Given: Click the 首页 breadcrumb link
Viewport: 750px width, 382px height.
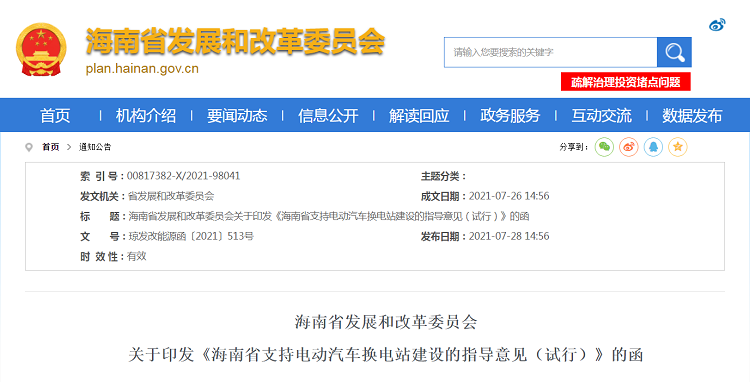Looking at the screenshot, I should click(51, 147).
